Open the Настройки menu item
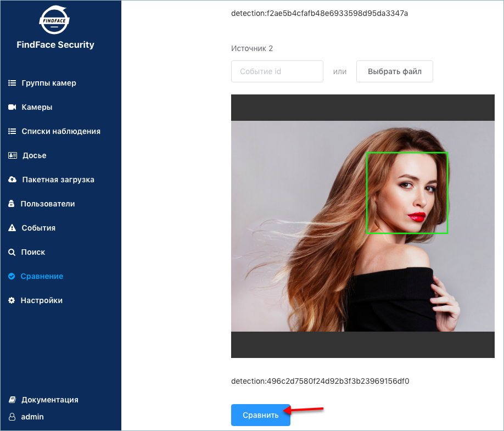This screenshot has height=431, width=504. pyautogui.click(x=42, y=300)
